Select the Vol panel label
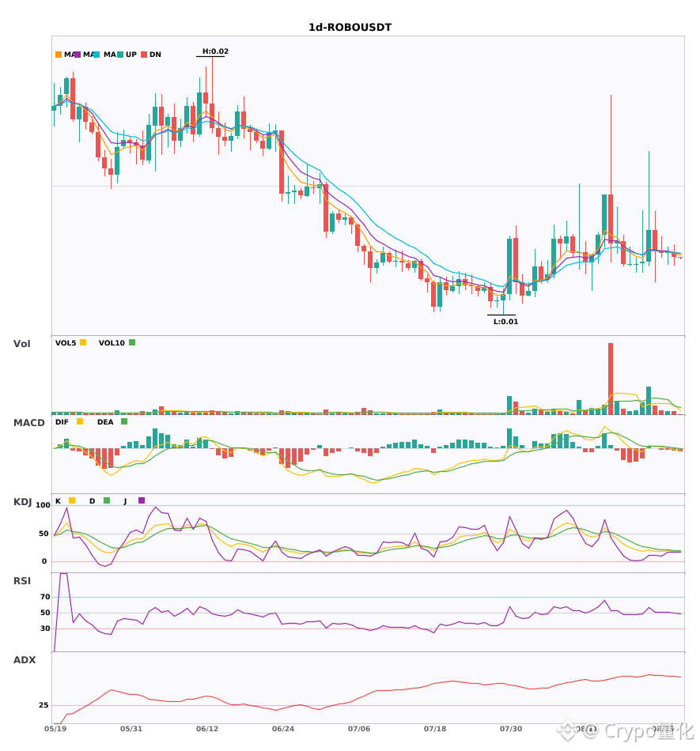700x751 pixels. (21, 344)
